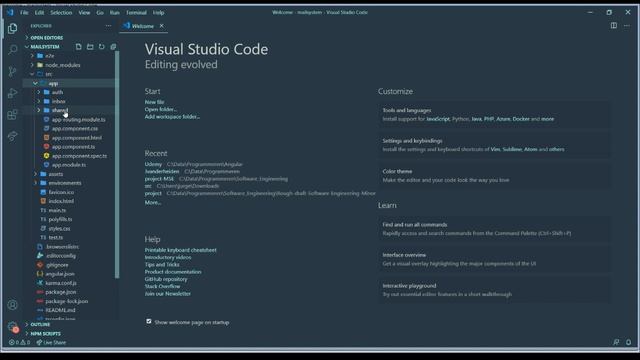The height and width of the screenshot is (360, 640).
Task: Open the Accounts icon in activity bar
Action: pyautogui.click(x=12, y=304)
